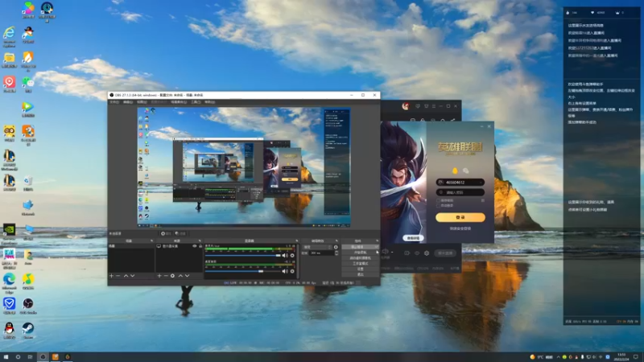Open Task View from the taskbar
Screen dimensions: 644x362
[30, 356]
